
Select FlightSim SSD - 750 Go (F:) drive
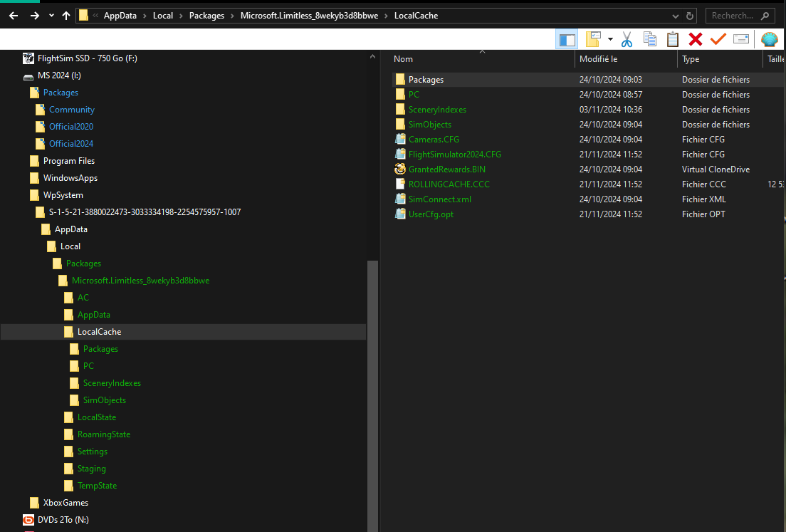[88, 58]
